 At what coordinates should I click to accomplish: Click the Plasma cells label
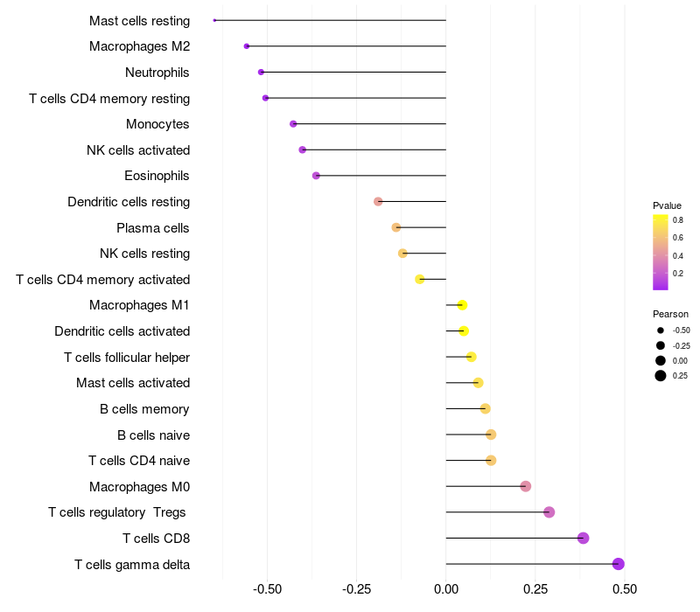tap(152, 228)
